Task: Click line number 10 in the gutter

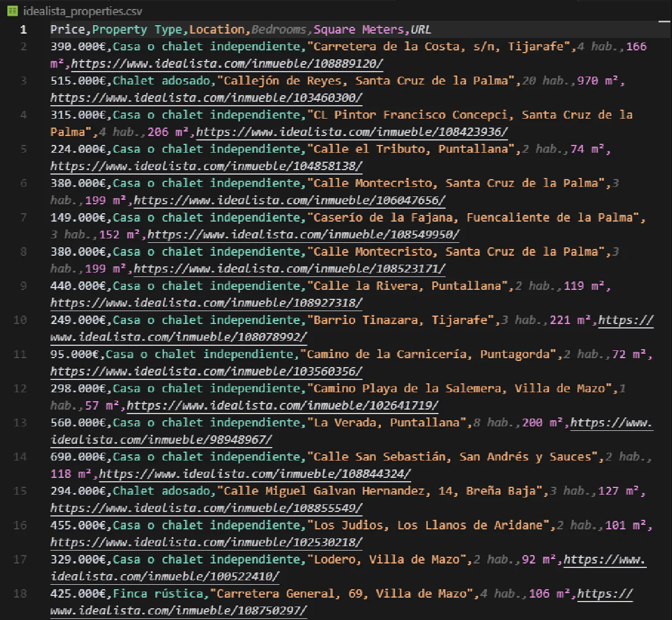Action: (20, 320)
